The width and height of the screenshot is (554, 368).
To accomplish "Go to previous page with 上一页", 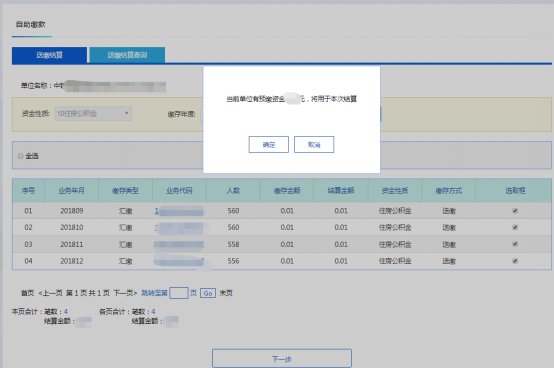I will (x=51, y=293).
